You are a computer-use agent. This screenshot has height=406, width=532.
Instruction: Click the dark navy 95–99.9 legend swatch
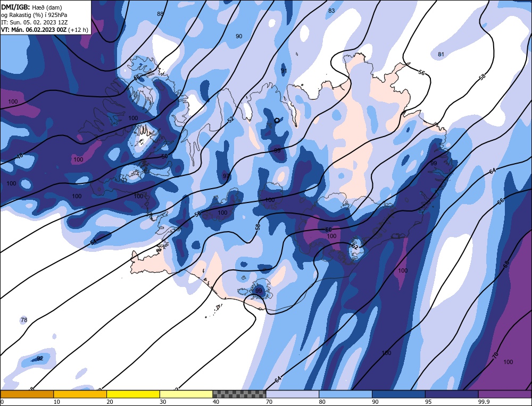click(x=452, y=394)
